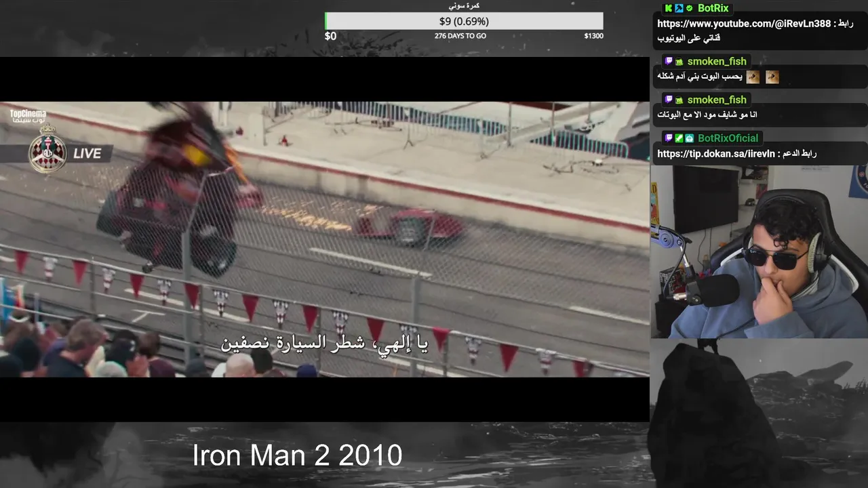Click the donation goal progress bar
This screenshot has width=868, height=488.
coord(464,21)
